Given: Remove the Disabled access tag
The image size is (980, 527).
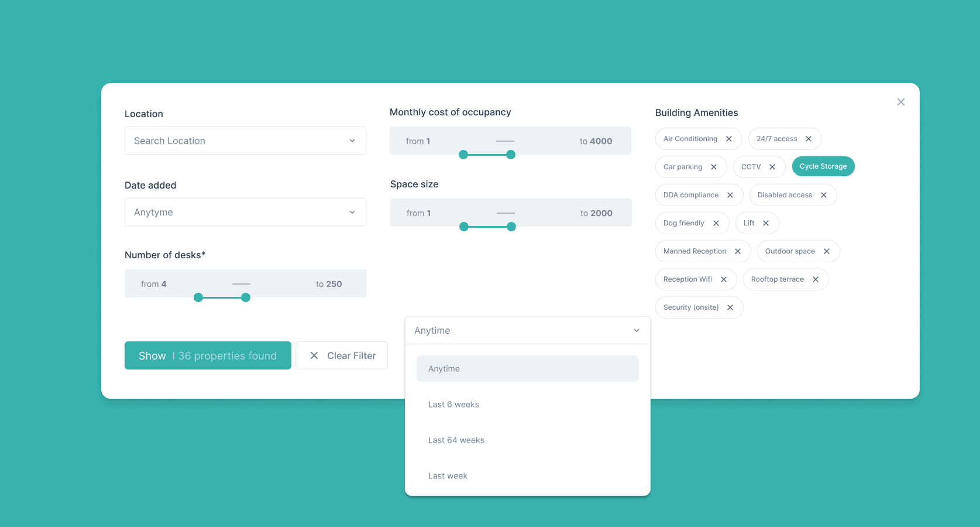Looking at the screenshot, I should pos(824,195).
